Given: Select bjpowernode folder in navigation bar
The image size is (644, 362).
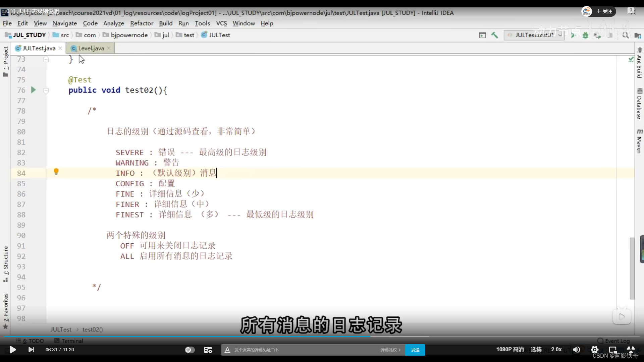Looking at the screenshot, I should click(x=125, y=35).
